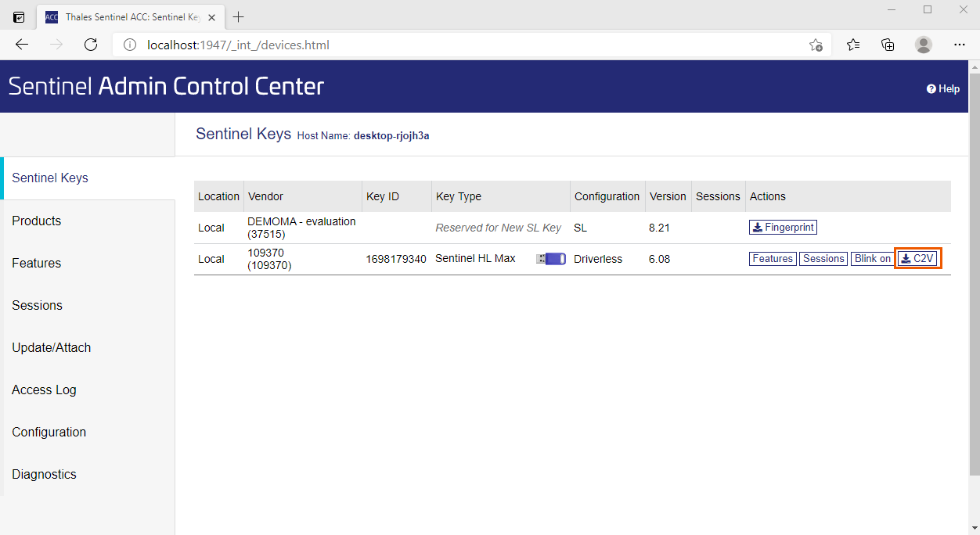
Task: Click the browser Forward arrow
Action: coord(56,45)
